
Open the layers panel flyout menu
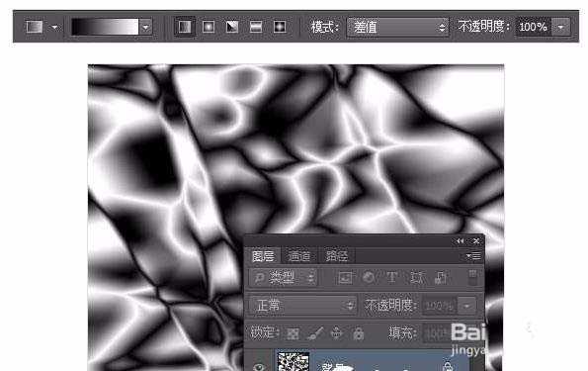[474, 256]
